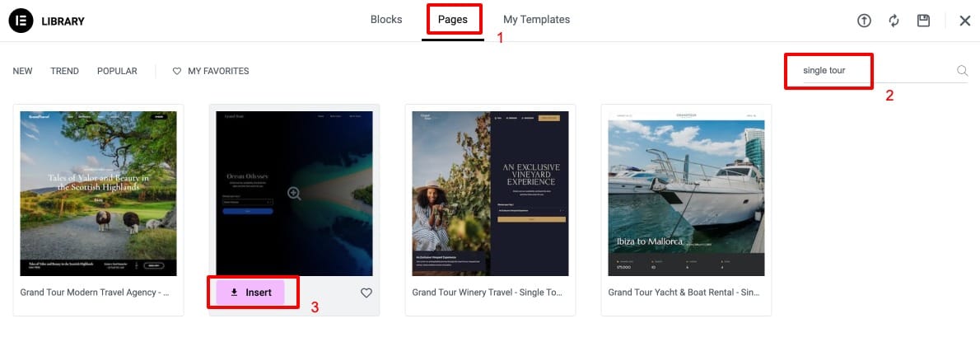This screenshot has width=980, height=342.
Task: Favorite the template with heart icon
Action: coord(366,293)
